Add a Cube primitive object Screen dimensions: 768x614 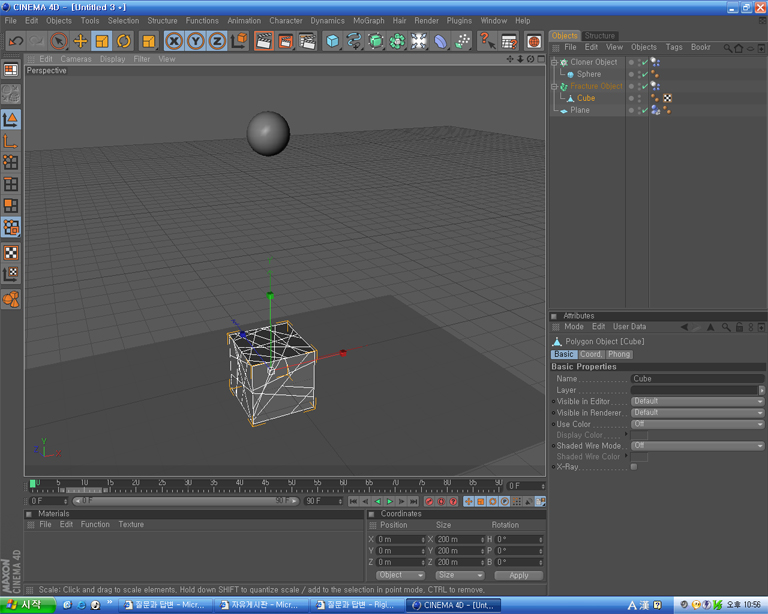pyautogui.click(x=332, y=41)
